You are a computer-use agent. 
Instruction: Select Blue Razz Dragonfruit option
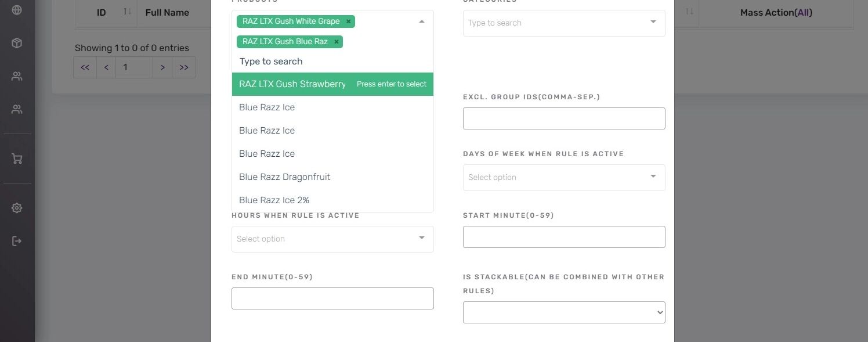[332, 177]
